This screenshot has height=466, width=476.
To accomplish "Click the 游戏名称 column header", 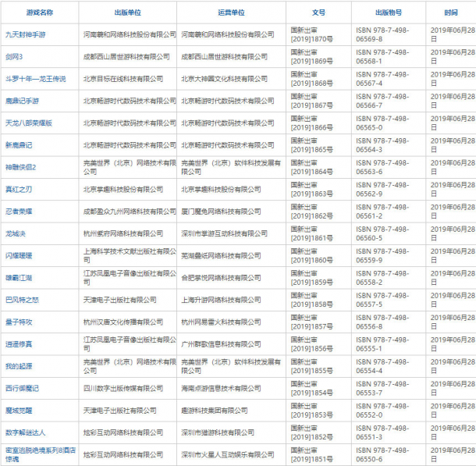I will [40, 12].
